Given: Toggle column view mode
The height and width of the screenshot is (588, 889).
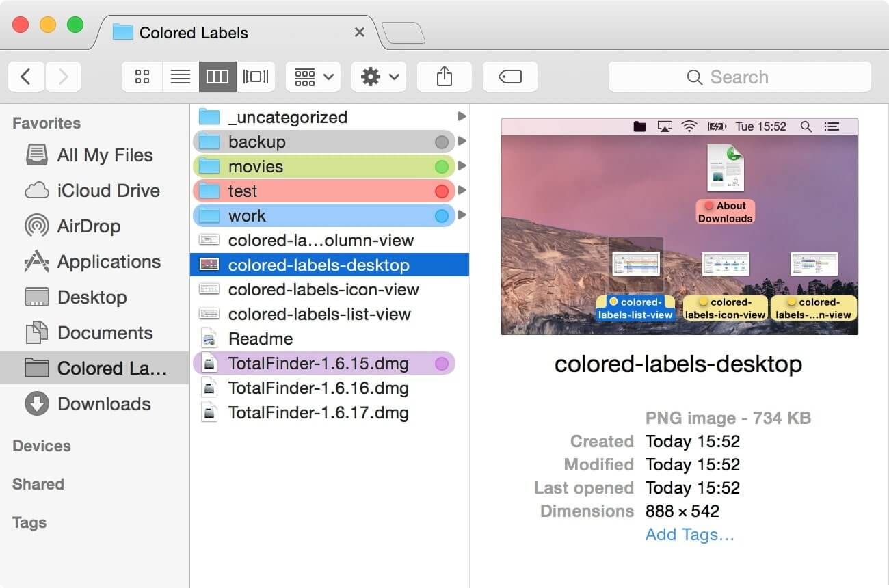Looking at the screenshot, I should point(217,77).
